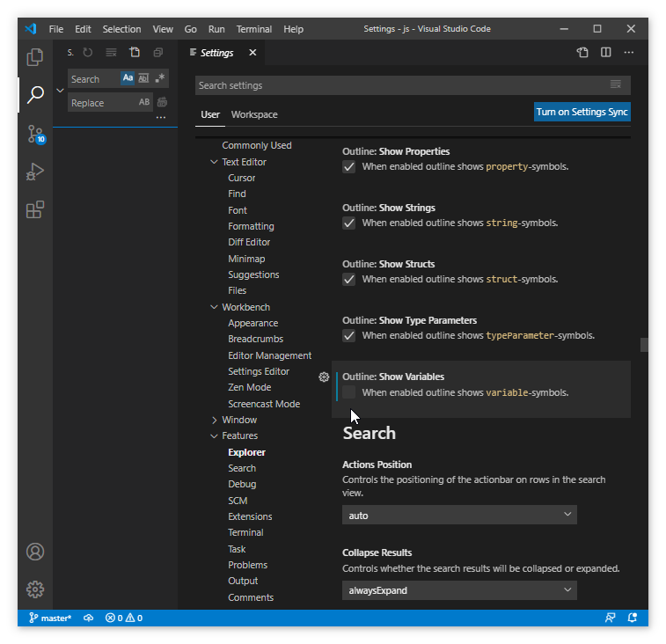Go to Breadcrumbs settings section
This screenshot has width=666, height=644.
(x=255, y=339)
